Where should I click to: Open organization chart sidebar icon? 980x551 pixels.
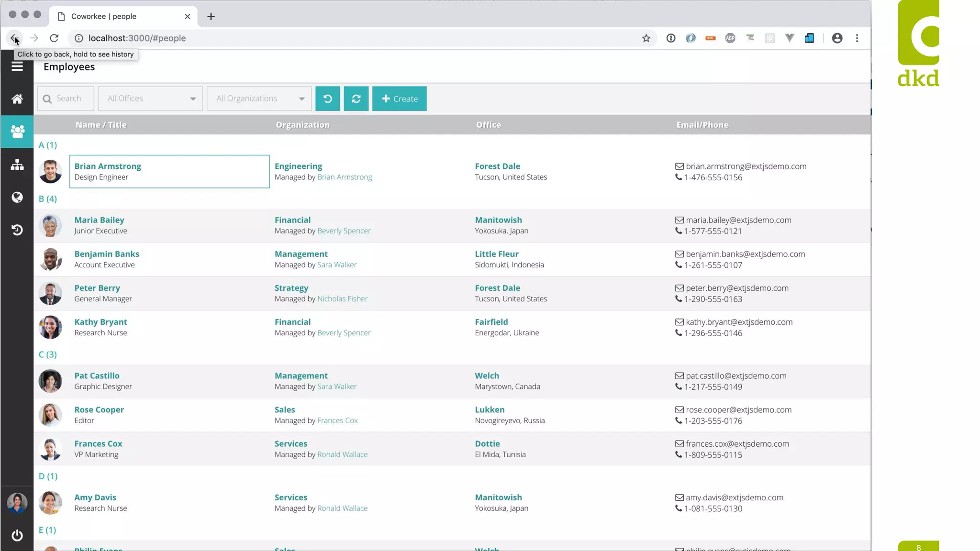[17, 165]
